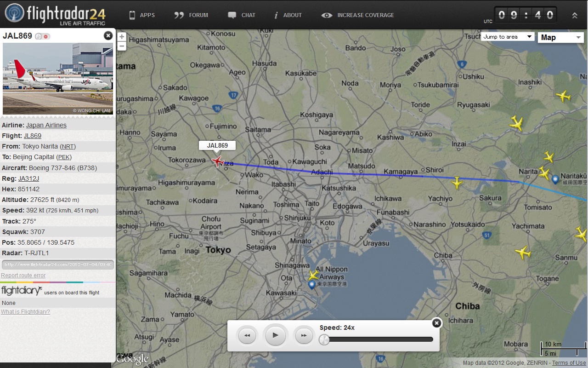Screen dimensions: 588x368
Task: Click the Pos 35.8065 / 139.5475 row
Action: [58, 242]
